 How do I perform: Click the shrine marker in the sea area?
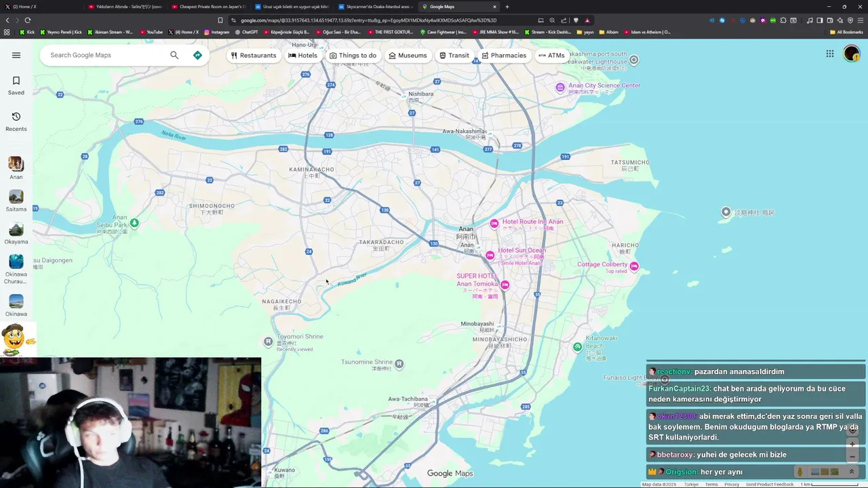[x=726, y=212]
